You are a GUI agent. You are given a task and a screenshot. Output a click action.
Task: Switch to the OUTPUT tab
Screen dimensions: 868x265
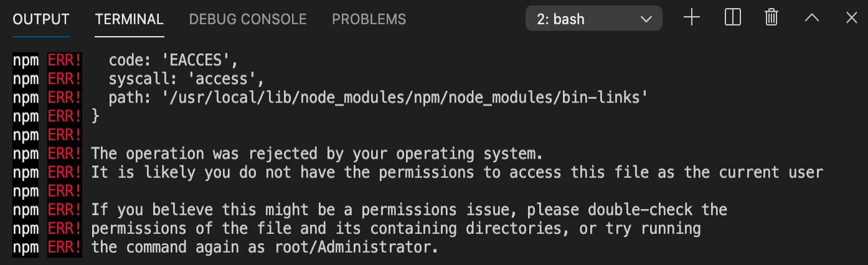coord(41,19)
